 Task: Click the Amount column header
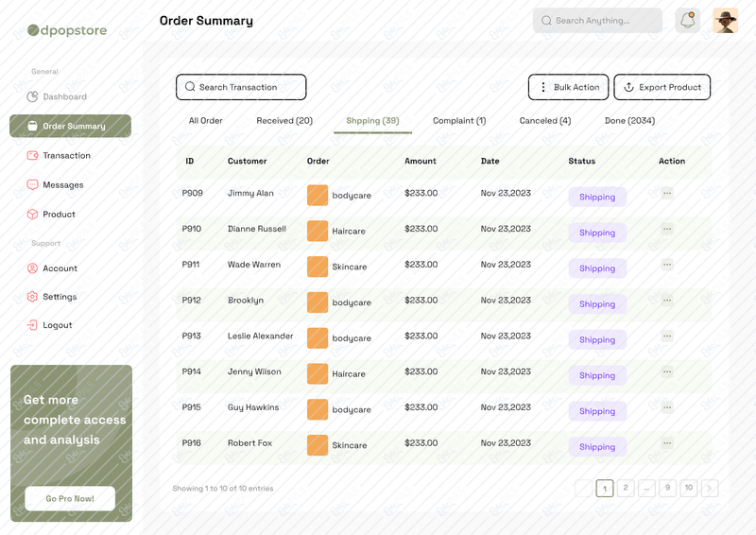point(421,161)
